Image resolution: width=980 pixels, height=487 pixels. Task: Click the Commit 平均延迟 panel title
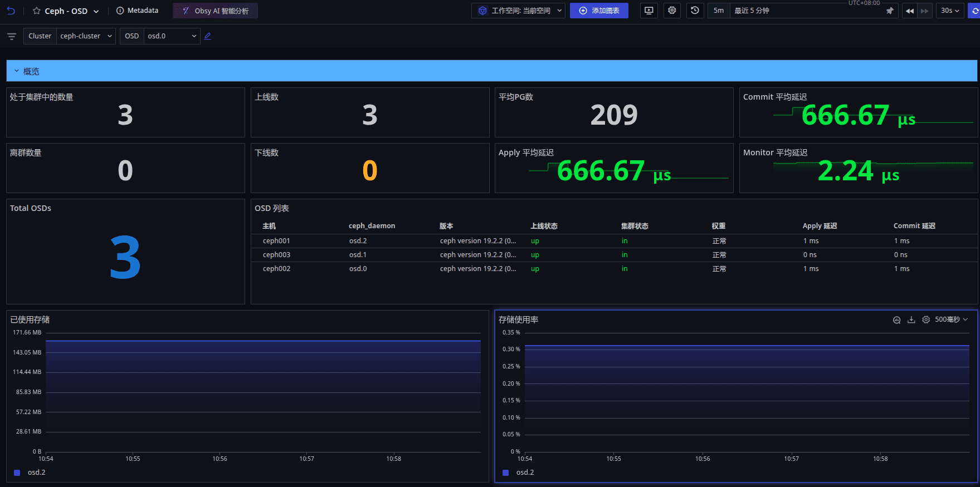775,97
